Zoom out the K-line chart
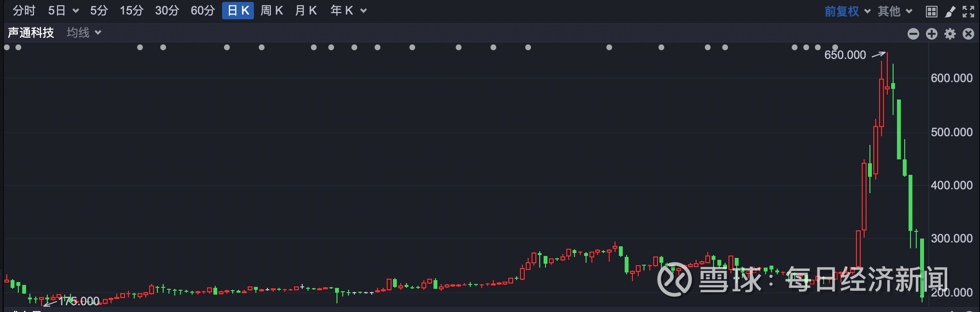Screen dimensions: 980x312 pos(913,33)
